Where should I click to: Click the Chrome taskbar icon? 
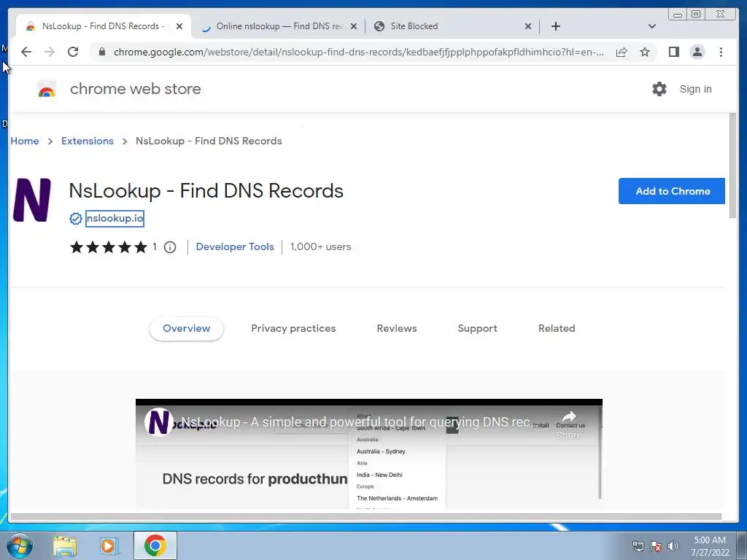(155, 545)
